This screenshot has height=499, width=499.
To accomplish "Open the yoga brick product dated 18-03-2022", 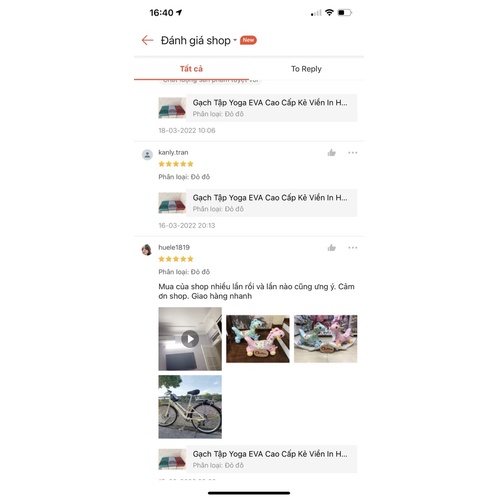I will (258, 108).
